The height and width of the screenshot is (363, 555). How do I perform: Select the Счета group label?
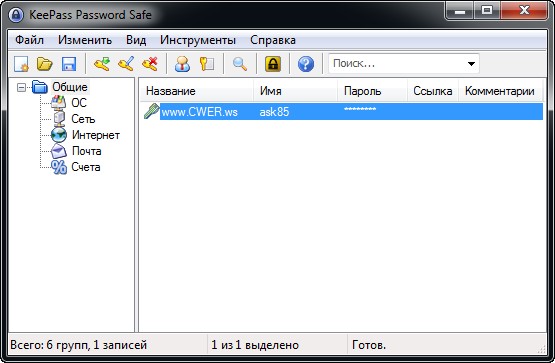coord(86,167)
